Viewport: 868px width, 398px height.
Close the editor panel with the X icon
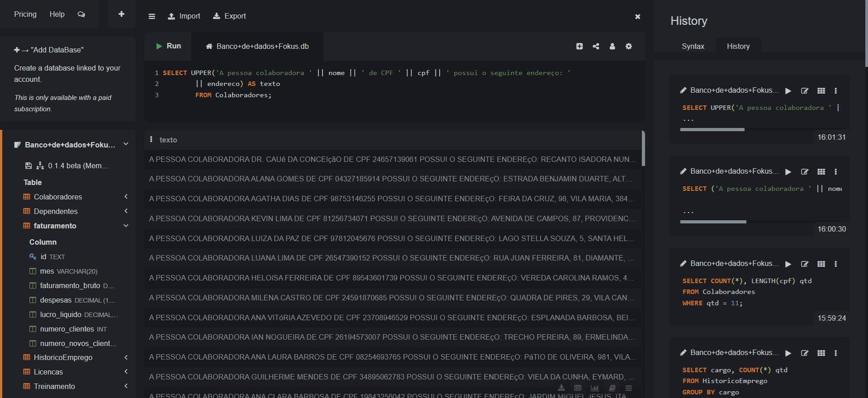(x=638, y=17)
